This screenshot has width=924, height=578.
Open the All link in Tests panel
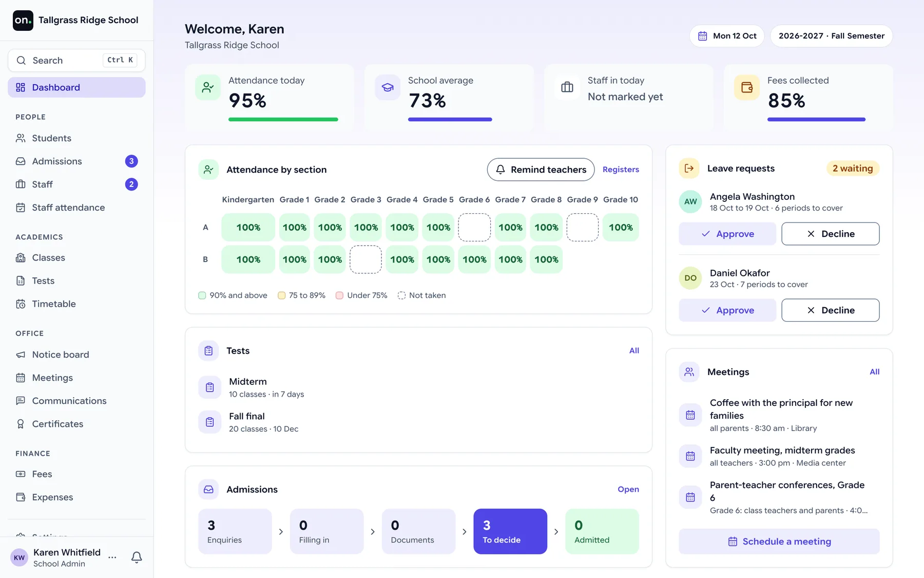coord(634,351)
